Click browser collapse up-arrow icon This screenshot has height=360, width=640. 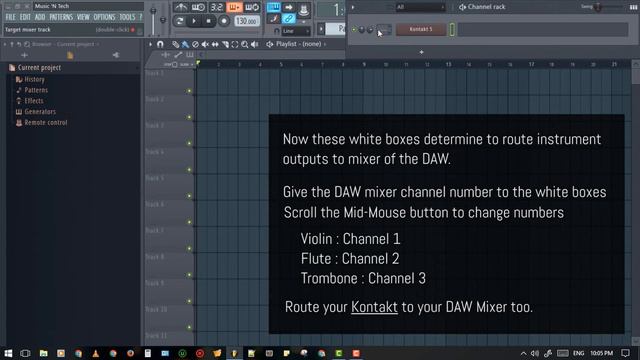pos(12,44)
